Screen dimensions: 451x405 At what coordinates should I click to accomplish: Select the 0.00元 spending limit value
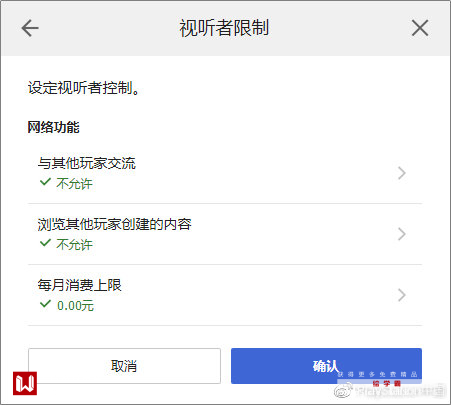click(x=75, y=305)
